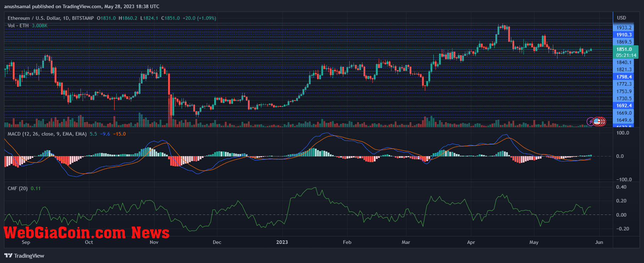Screen dimensions: 644x263
Task: Click the highlighted 1910.3 price level label
Action: tap(624, 35)
